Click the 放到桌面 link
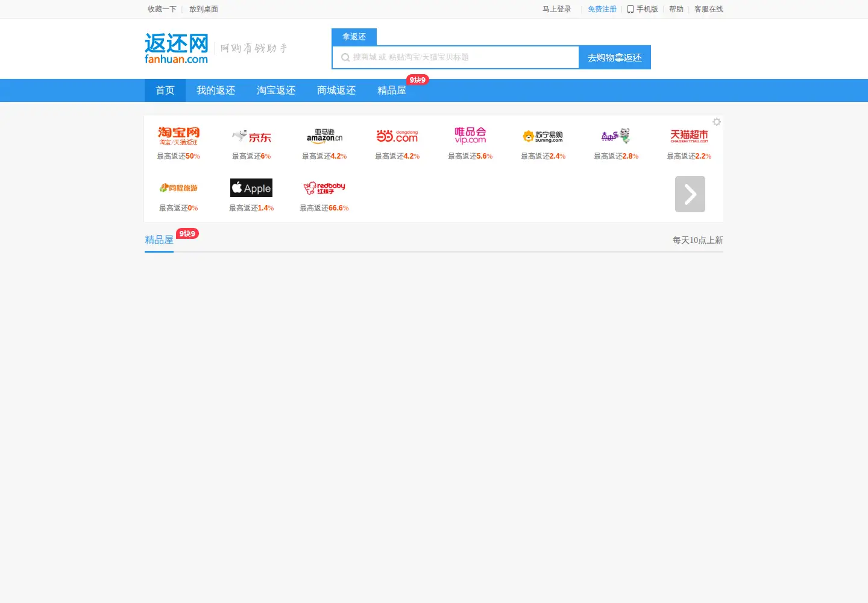The image size is (868, 603). [x=204, y=9]
